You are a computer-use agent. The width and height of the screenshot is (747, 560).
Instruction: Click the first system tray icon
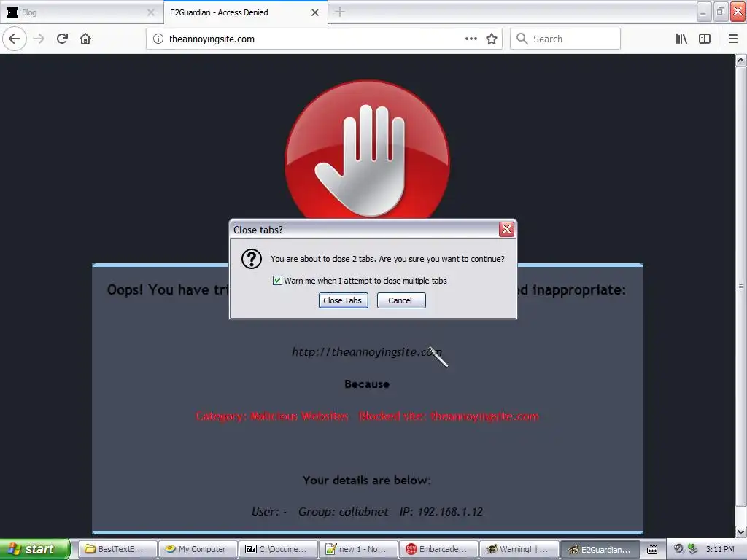[x=678, y=549]
